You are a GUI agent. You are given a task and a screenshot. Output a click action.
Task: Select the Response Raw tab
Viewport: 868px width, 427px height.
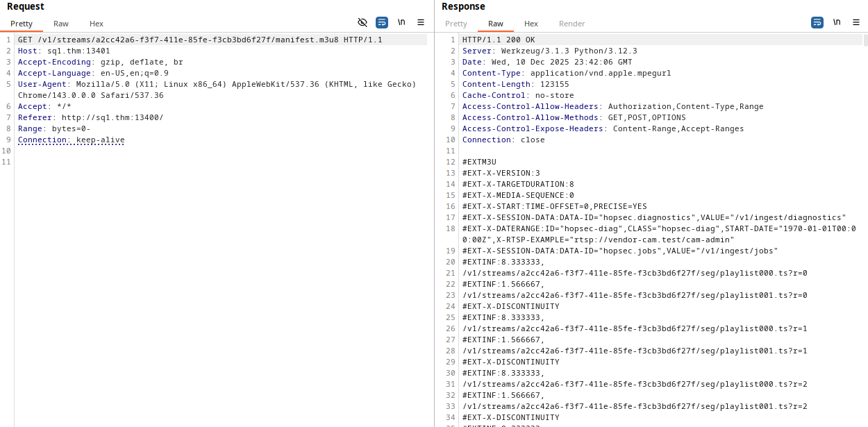496,24
